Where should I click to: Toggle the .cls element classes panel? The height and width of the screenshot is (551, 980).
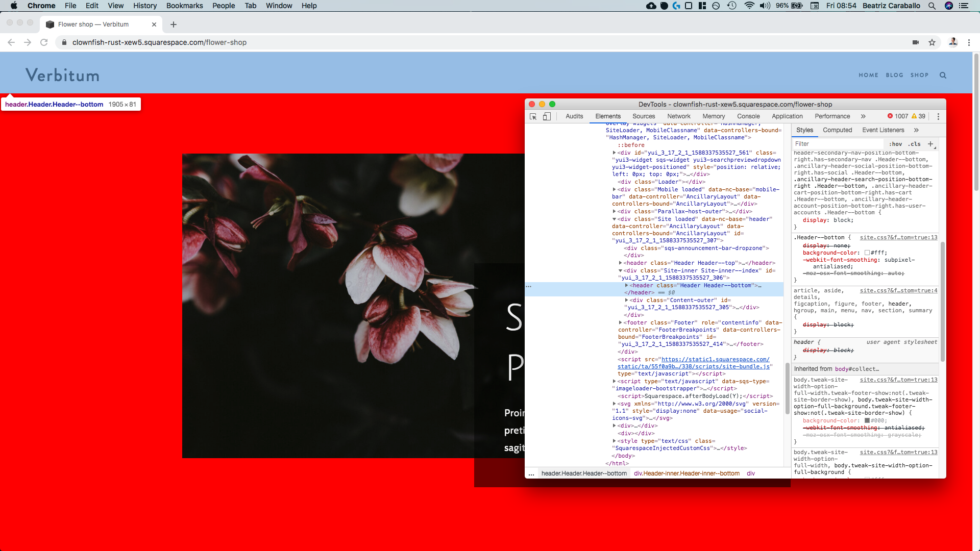[914, 144]
